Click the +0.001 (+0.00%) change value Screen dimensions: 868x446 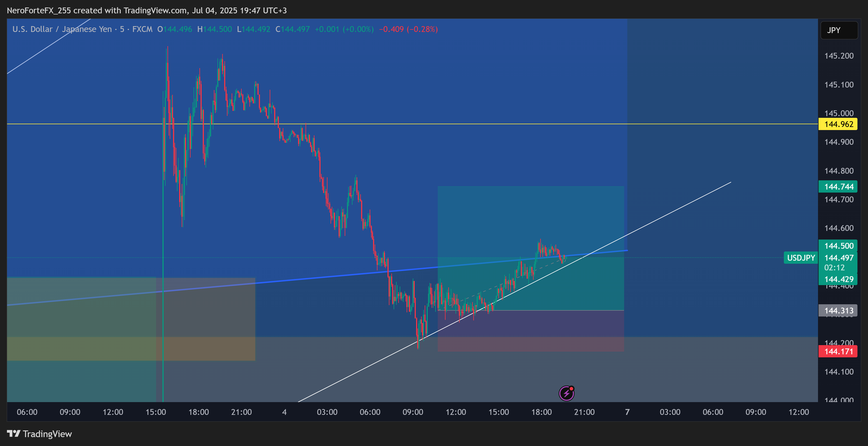pyautogui.click(x=344, y=29)
